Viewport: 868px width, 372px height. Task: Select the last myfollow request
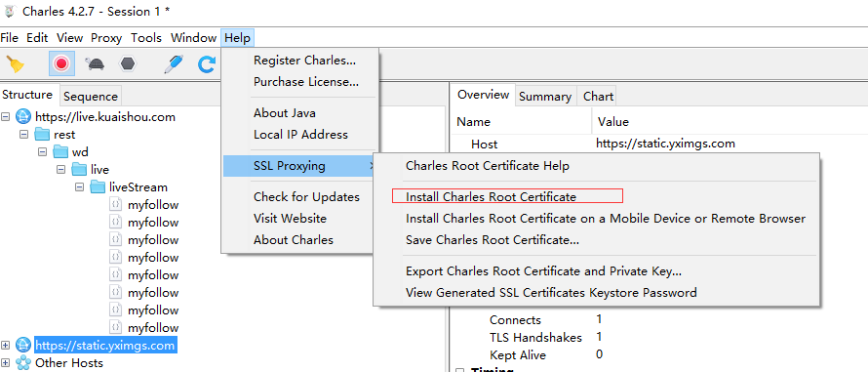pyautogui.click(x=153, y=328)
